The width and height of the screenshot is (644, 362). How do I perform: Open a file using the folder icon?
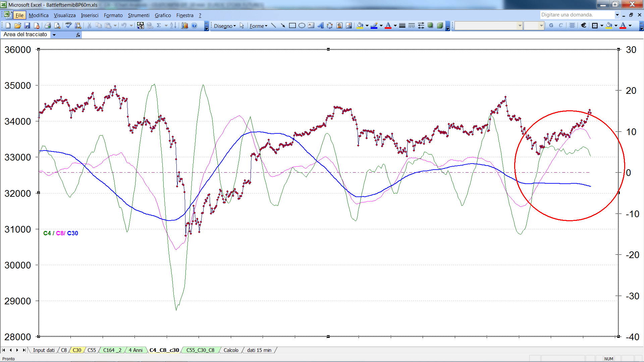pyautogui.click(x=18, y=25)
